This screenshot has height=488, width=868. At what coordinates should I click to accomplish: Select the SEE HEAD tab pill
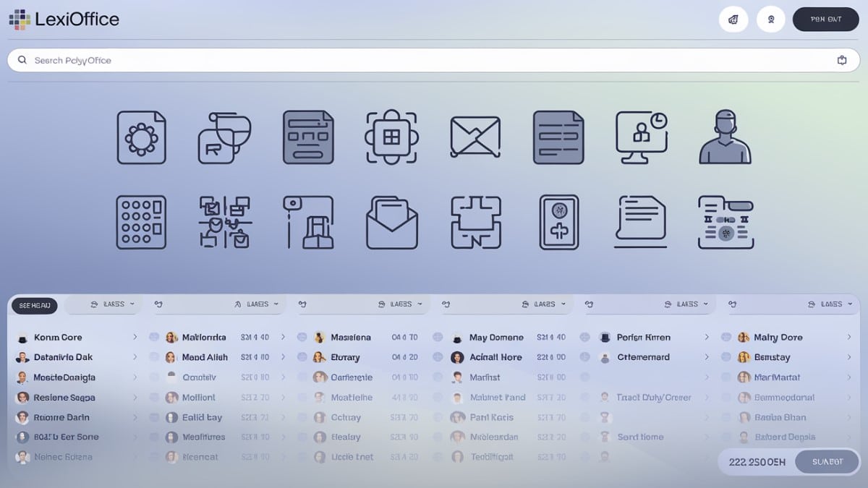click(x=34, y=306)
